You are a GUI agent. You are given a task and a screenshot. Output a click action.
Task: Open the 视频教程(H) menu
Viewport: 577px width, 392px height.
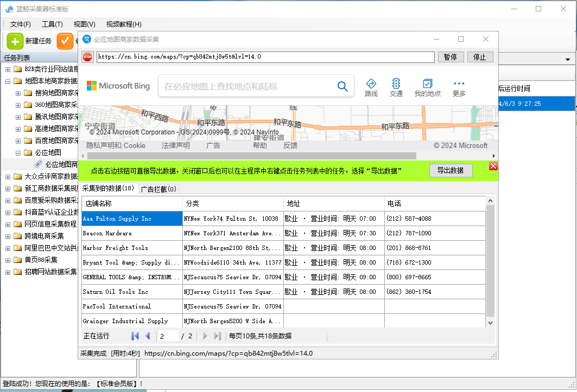pos(124,24)
